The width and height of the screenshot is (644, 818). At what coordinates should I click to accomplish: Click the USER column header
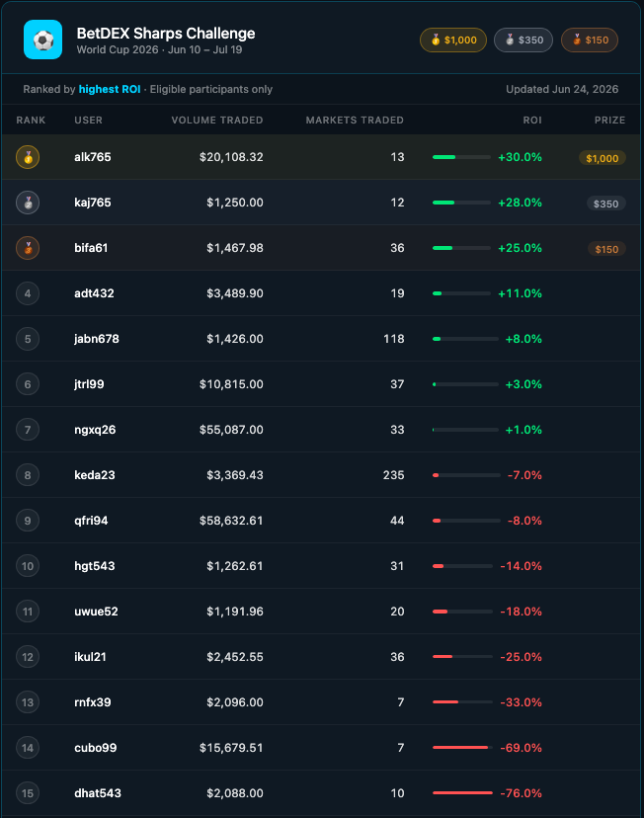[88, 120]
